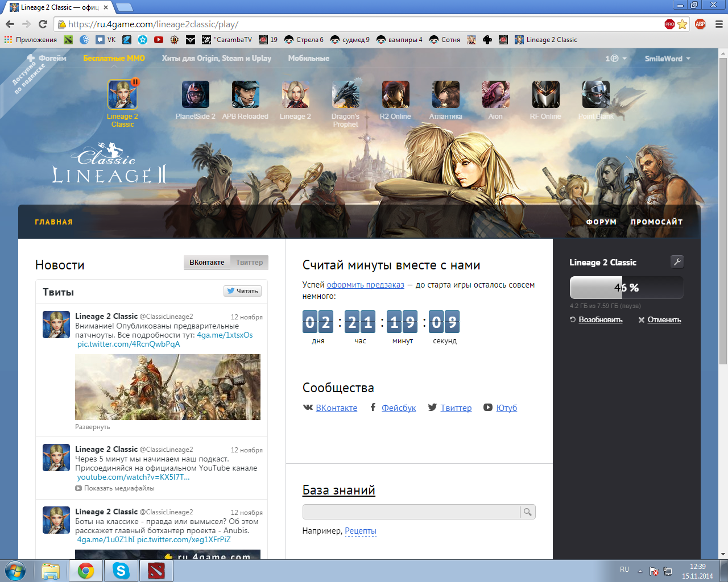Open the R2 Online game icon

(x=396, y=94)
